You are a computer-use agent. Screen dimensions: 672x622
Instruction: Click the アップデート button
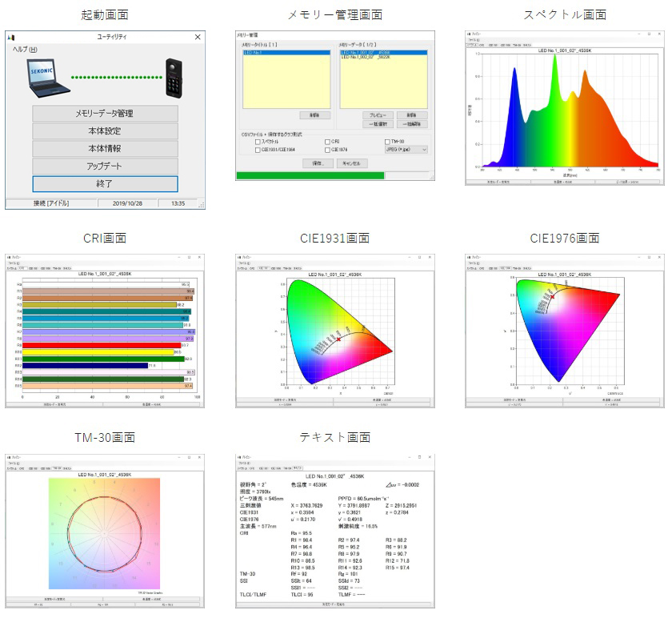tap(105, 167)
